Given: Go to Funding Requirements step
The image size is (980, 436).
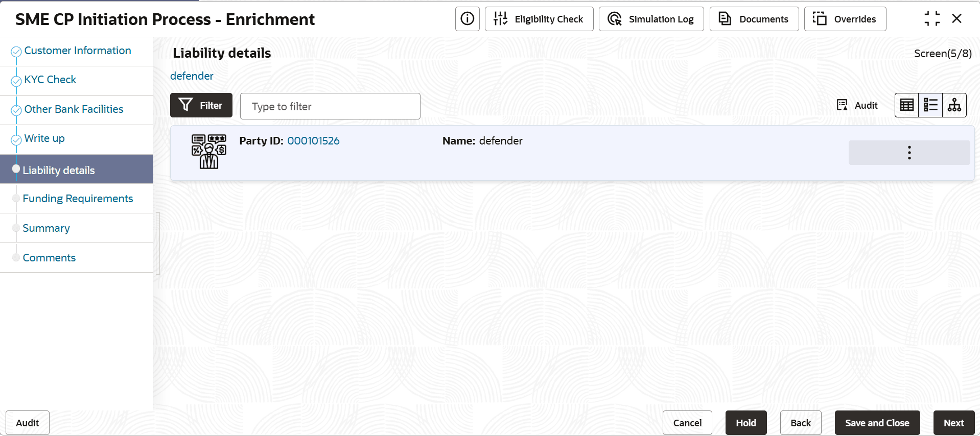Looking at the screenshot, I should [78, 199].
